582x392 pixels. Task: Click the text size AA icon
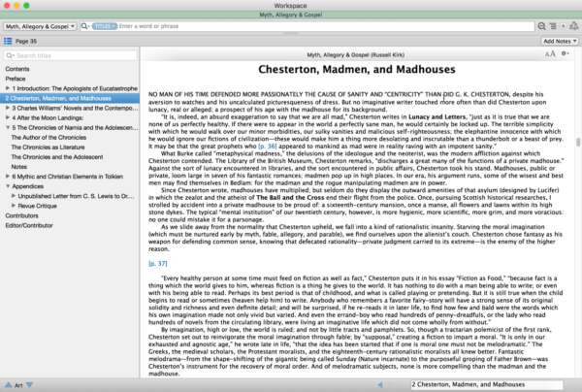click(548, 55)
